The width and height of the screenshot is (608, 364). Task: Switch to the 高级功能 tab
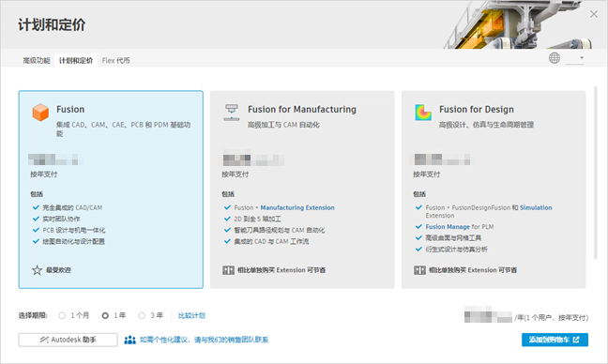pyautogui.click(x=37, y=60)
